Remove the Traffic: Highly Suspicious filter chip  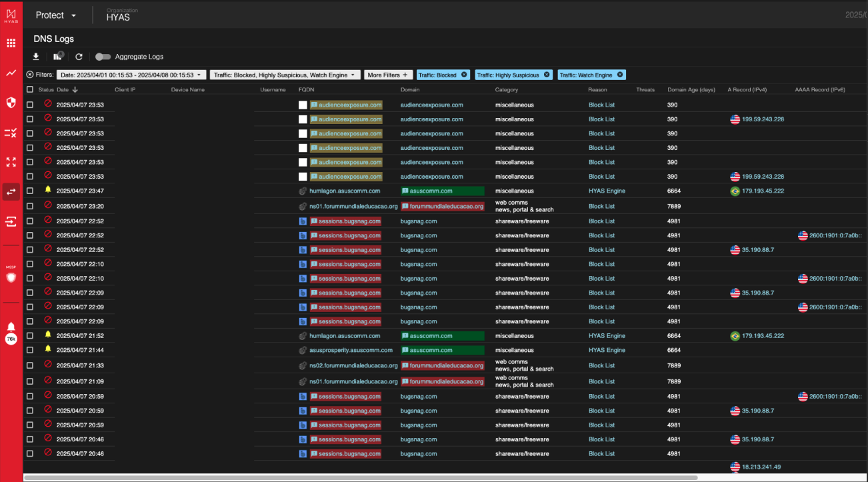pyautogui.click(x=547, y=74)
